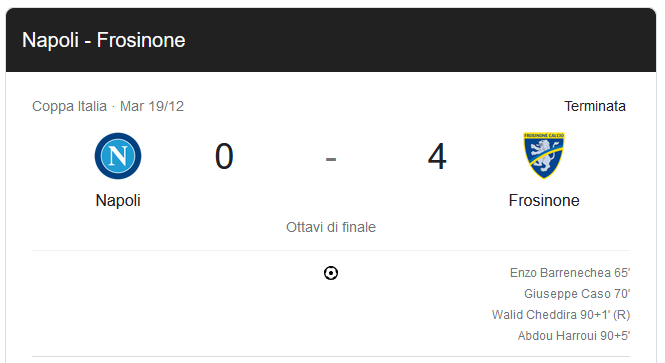Click the Frosinone Calcio shield logo
Screen dimensions: 665x363
click(x=544, y=155)
